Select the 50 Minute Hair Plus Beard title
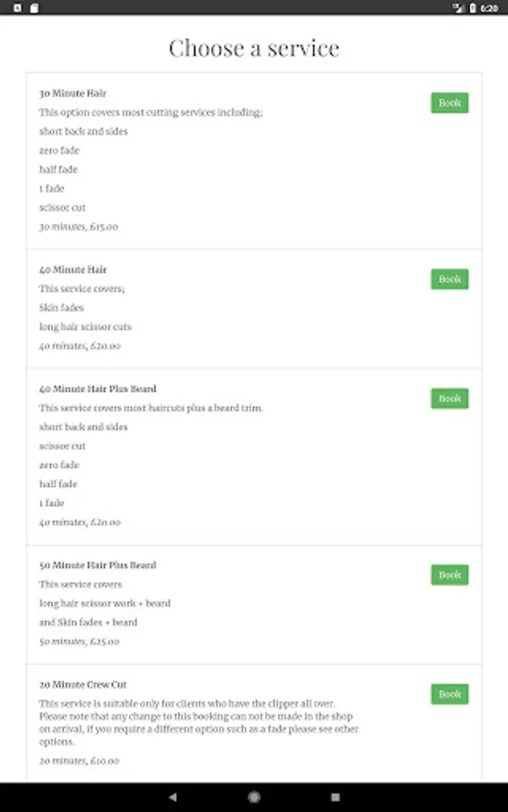The image size is (508, 812). [97, 565]
